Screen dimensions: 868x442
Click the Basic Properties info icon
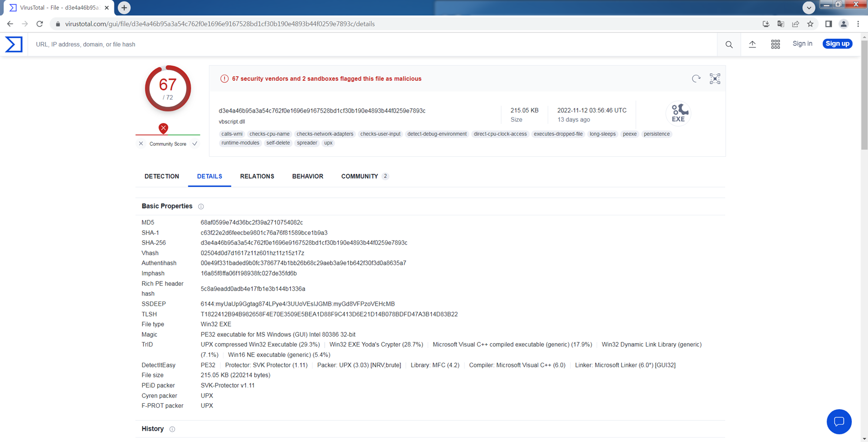click(x=201, y=207)
